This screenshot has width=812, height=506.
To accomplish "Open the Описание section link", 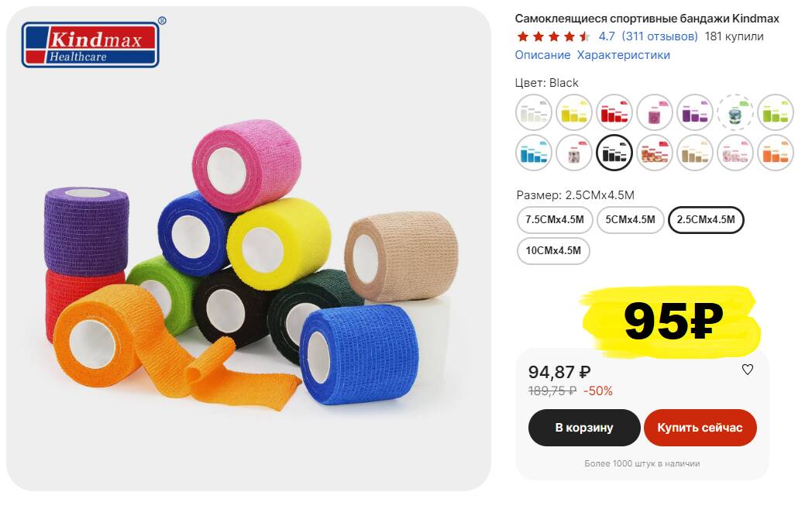I will [542, 55].
